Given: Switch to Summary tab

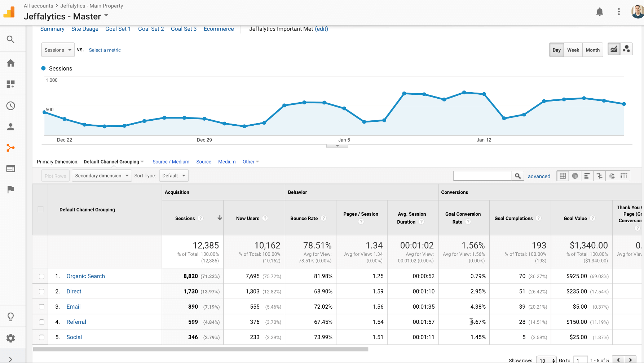Looking at the screenshot, I should click(52, 29).
